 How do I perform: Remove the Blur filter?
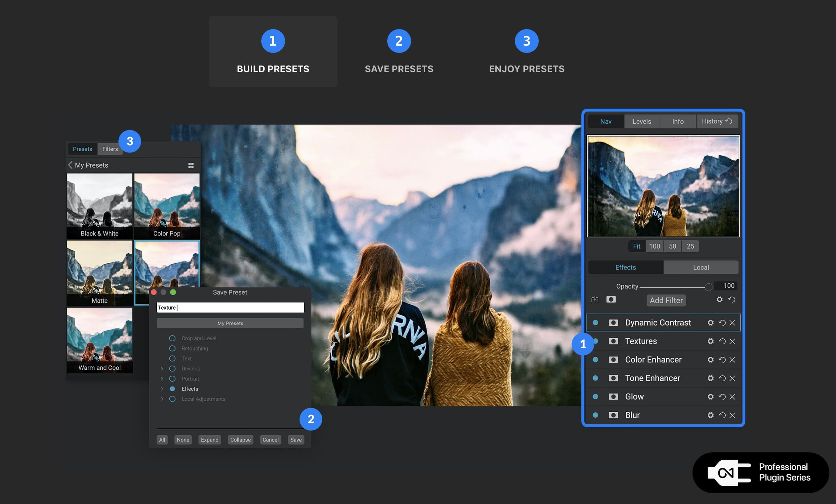[x=732, y=415]
